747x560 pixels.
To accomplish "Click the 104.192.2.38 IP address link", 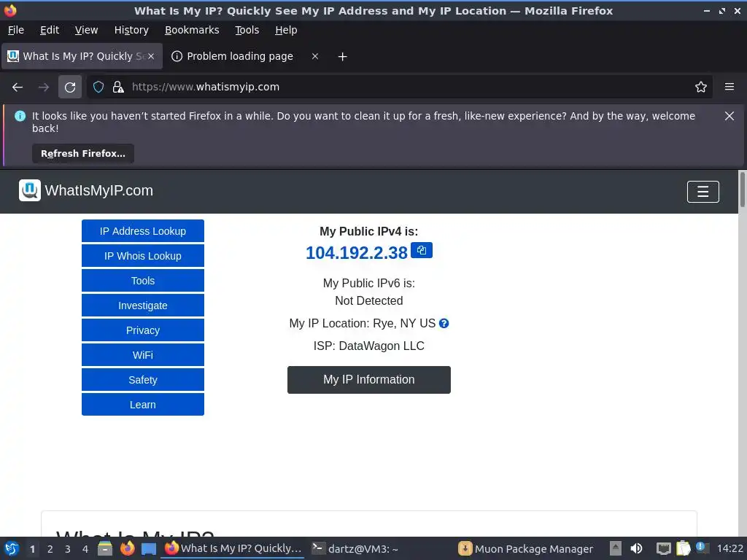I will 356,253.
